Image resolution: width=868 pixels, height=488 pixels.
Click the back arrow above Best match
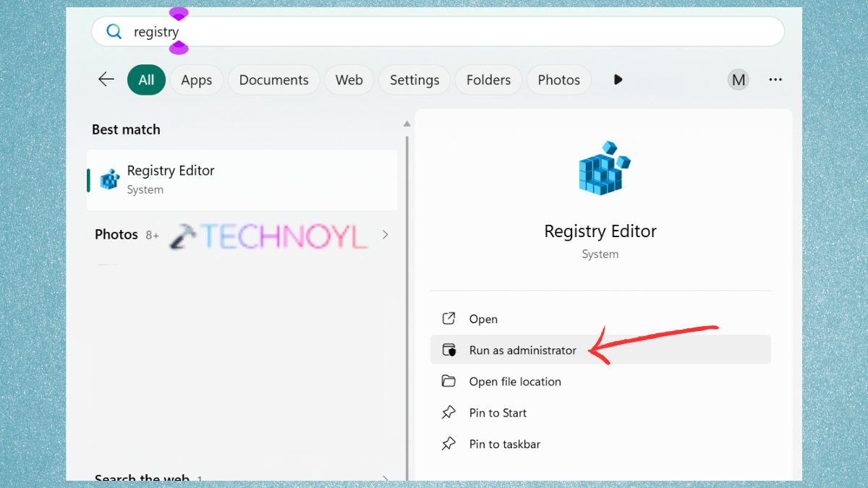click(x=106, y=80)
